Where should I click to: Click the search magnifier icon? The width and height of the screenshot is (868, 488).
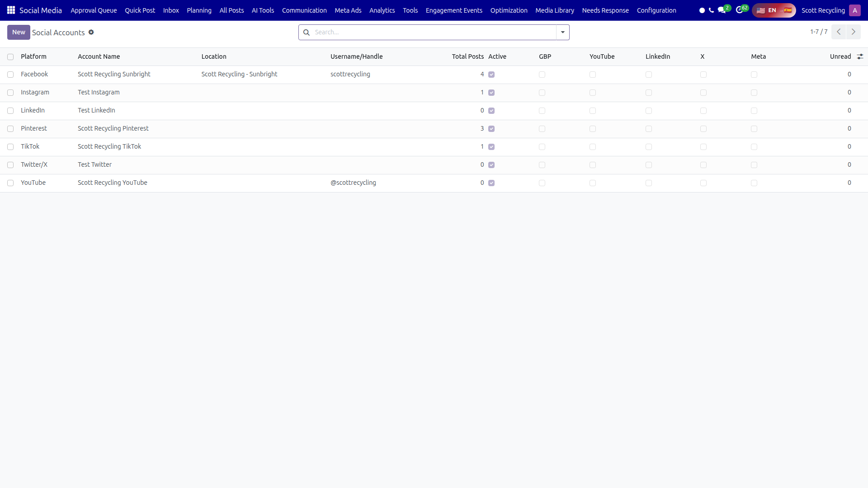coord(307,32)
